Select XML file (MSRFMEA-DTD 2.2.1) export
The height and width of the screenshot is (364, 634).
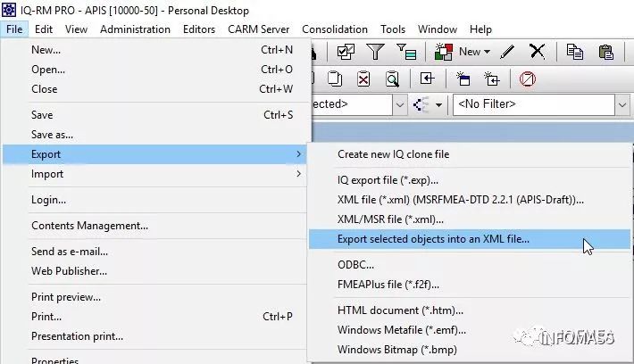(470, 200)
